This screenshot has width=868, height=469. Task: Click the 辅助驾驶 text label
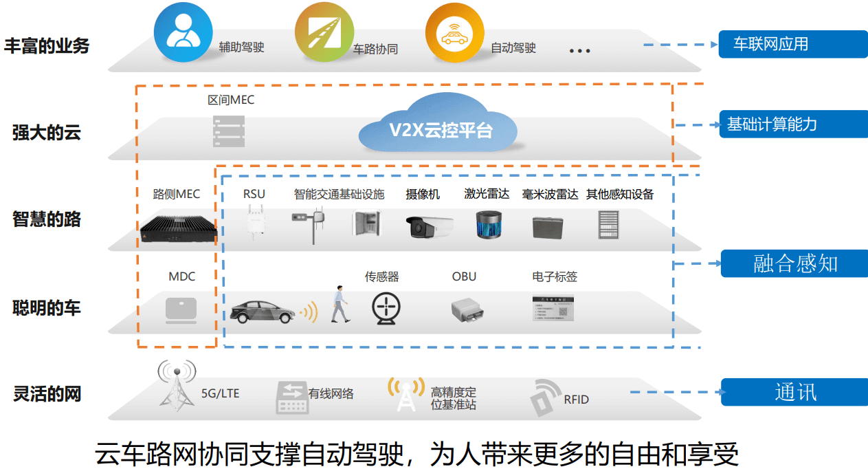pyautogui.click(x=241, y=47)
